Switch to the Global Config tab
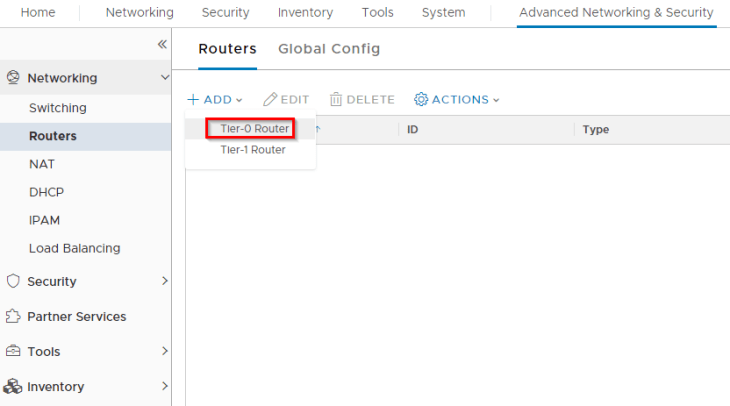The height and width of the screenshot is (406, 730). point(329,49)
